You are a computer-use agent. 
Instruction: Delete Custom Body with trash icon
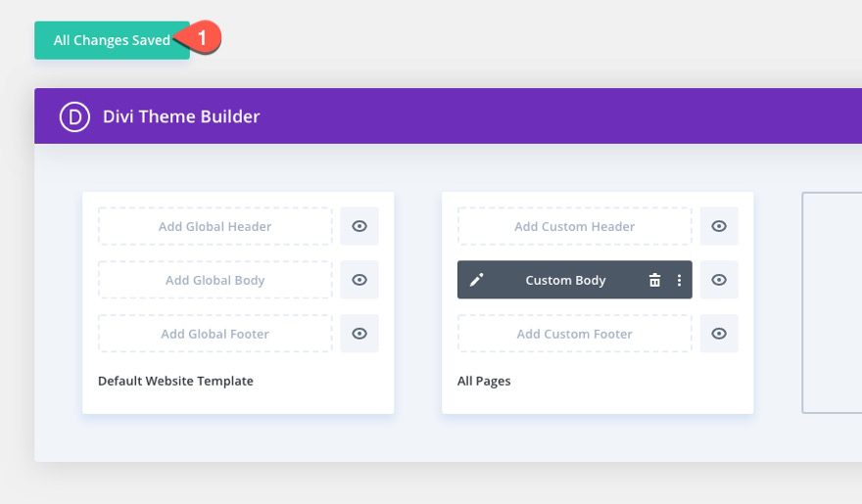point(654,280)
